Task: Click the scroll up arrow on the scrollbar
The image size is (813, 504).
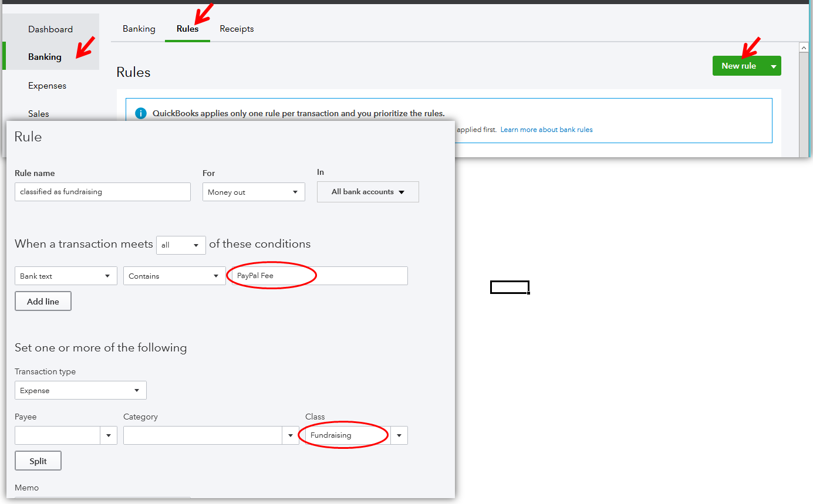Action: coord(805,48)
